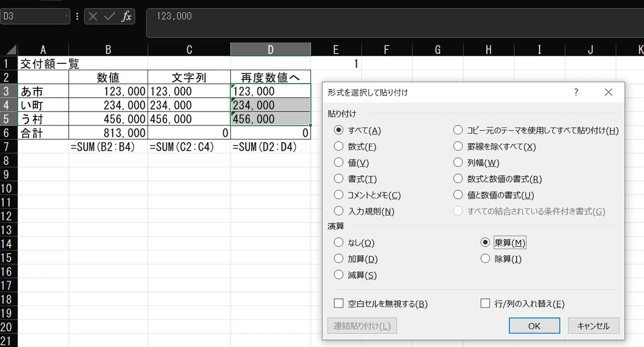Image resolution: width=644 pixels, height=347 pixels.
Task: Cancel the formula bar entry with X icon
Action: point(93,16)
